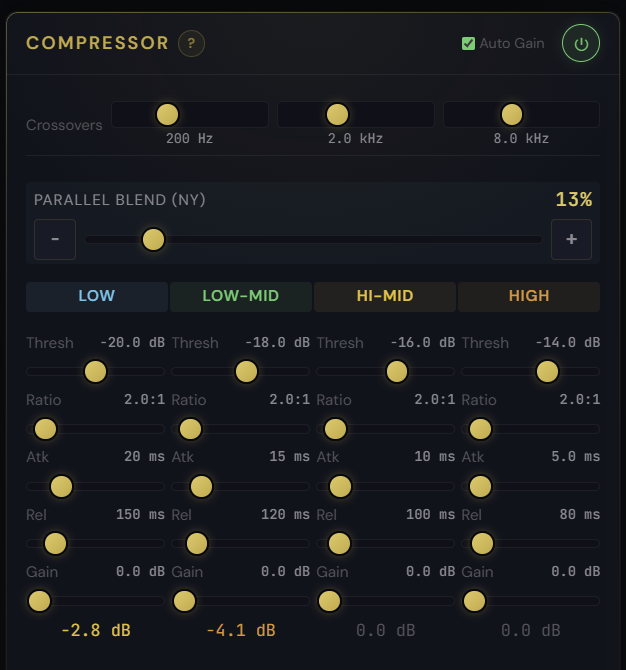Viewport: 626px width, 670px height.
Task: Click the -14.0 dB threshold value
Action: (568, 342)
